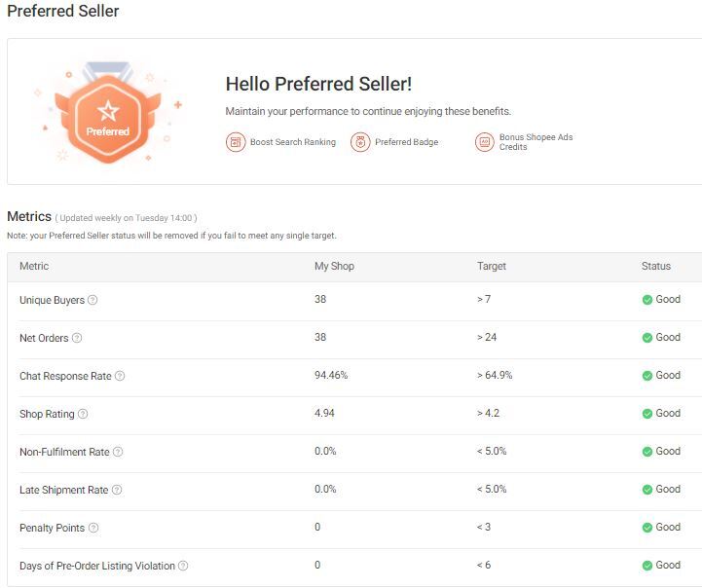
Task: Click the orange Preferred seller badge image
Action: [x=107, y=117]
